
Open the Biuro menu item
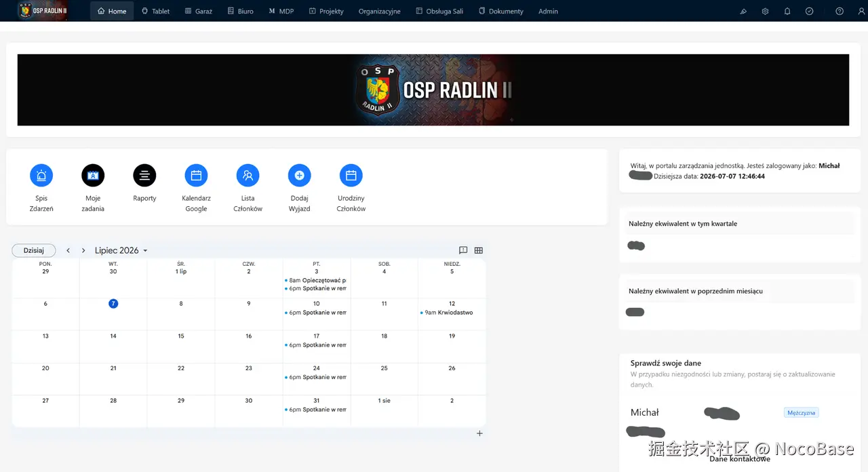(x=241, y=12)
